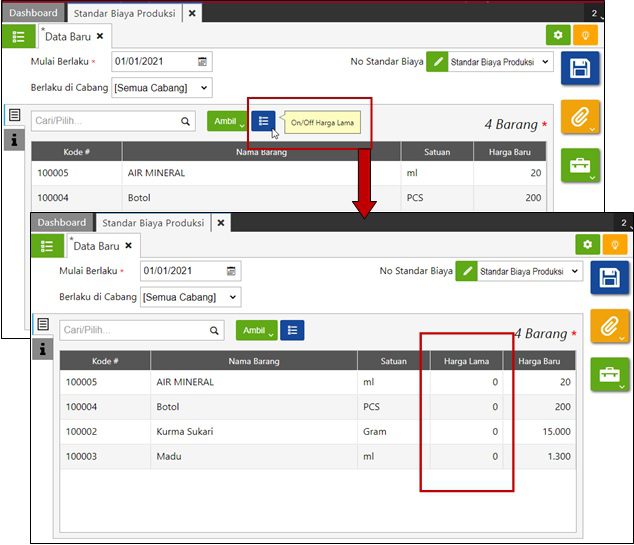Open calendar picker for Mulai Berlaku, back window

[202, 61]
